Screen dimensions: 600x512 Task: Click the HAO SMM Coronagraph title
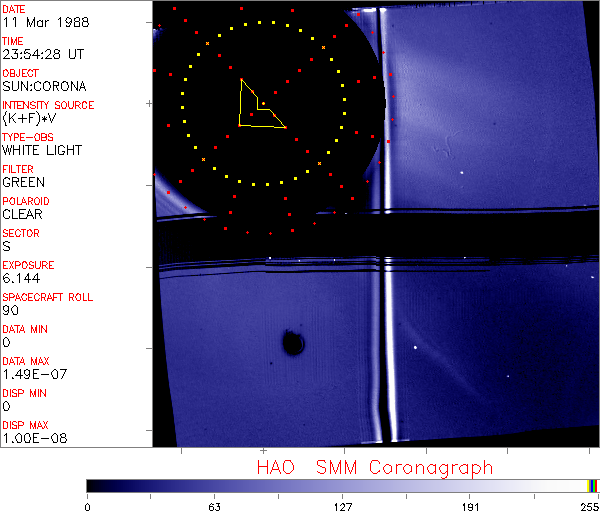tap(374, 467)
